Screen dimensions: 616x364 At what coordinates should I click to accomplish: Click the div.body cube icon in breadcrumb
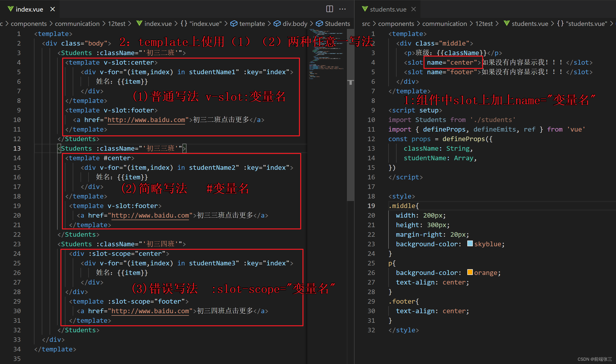tap(277, 24)
